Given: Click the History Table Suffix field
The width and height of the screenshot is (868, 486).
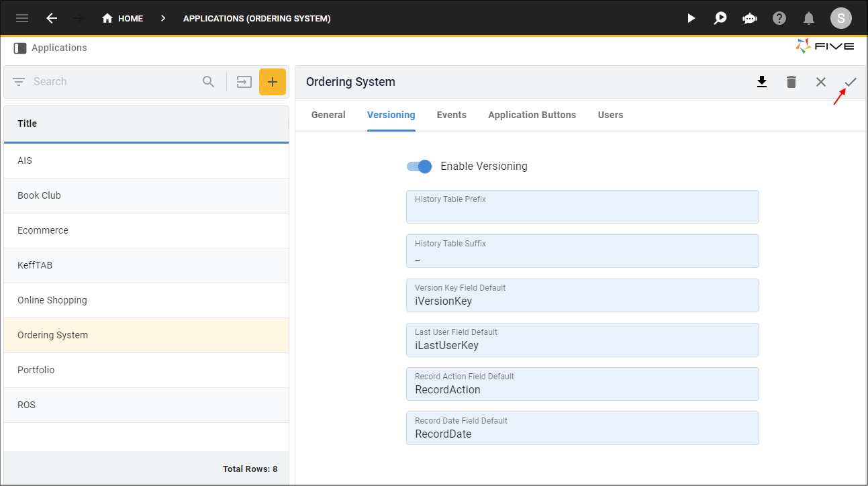Looking at the screenshot, I should pos(583,251).
